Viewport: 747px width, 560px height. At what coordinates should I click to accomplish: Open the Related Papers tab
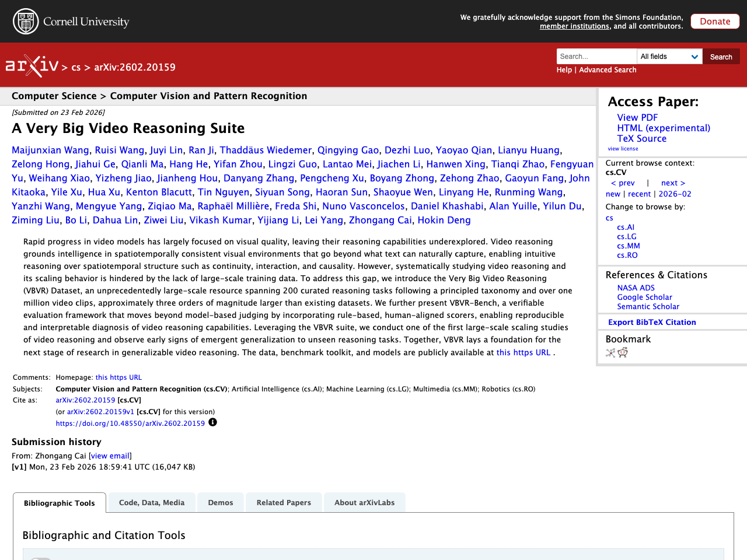[284, 502]
